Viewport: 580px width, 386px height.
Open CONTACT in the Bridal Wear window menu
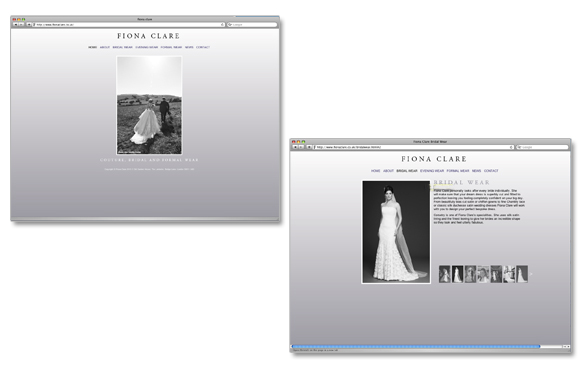(491, 171)
